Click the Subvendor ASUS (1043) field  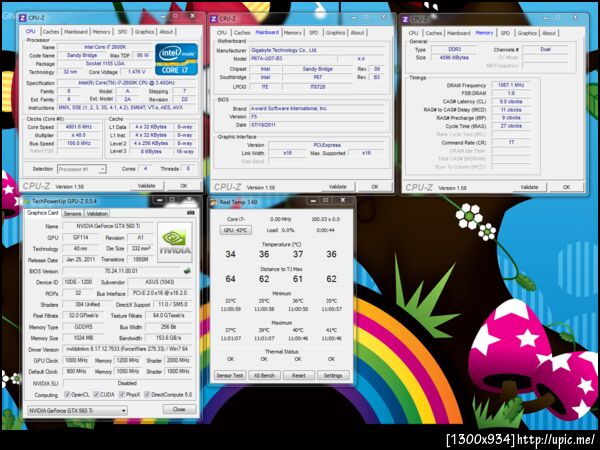point(160,282)
